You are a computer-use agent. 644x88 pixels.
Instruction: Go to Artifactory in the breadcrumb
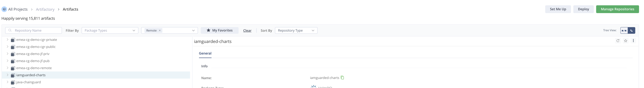pyautogui.click(x=45, y=9)
